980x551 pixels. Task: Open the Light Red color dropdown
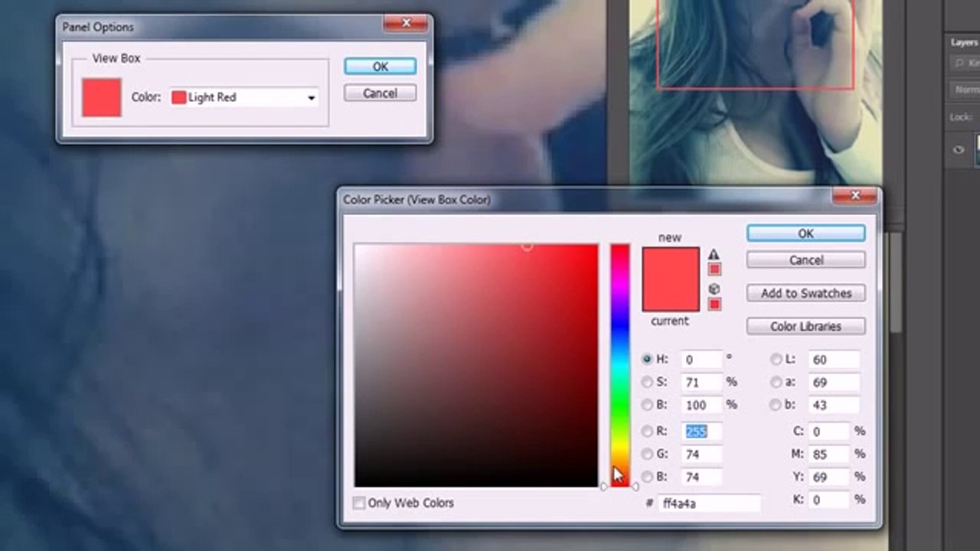tap(244, 97)
